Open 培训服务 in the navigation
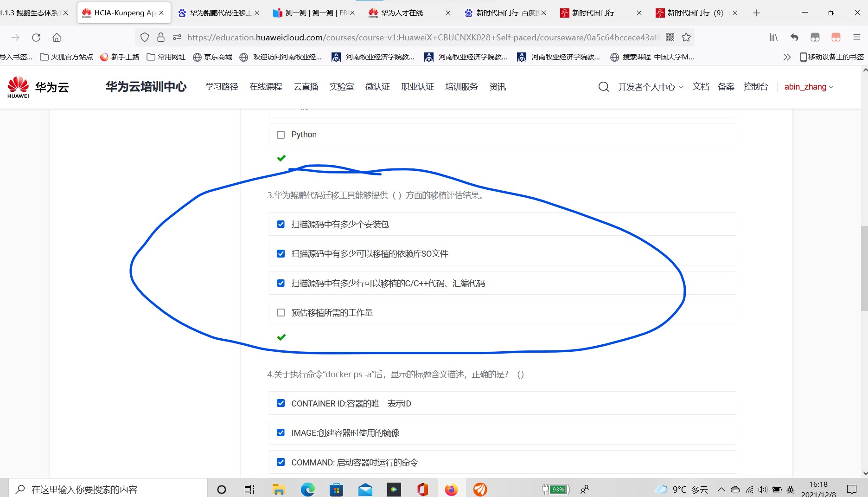This screenshot has width=868, height=497. [461, 87]
